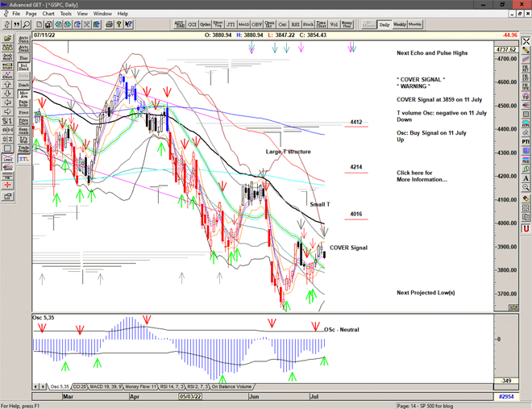Open the File menu
The height and width of the screenshot is (409, 532).
pos(16,14)
